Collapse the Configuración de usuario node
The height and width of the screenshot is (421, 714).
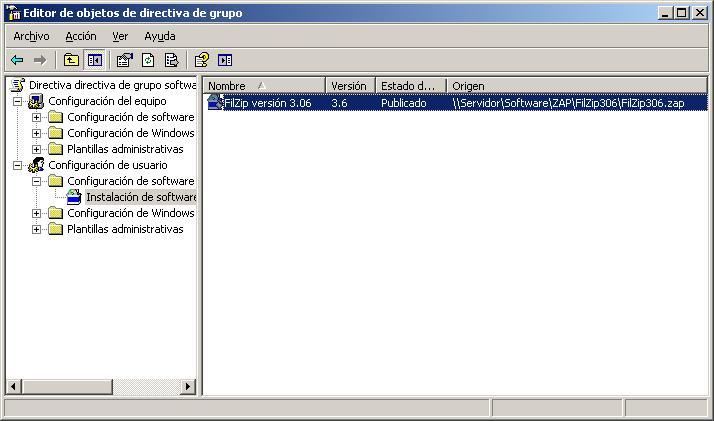pos(18,165)
